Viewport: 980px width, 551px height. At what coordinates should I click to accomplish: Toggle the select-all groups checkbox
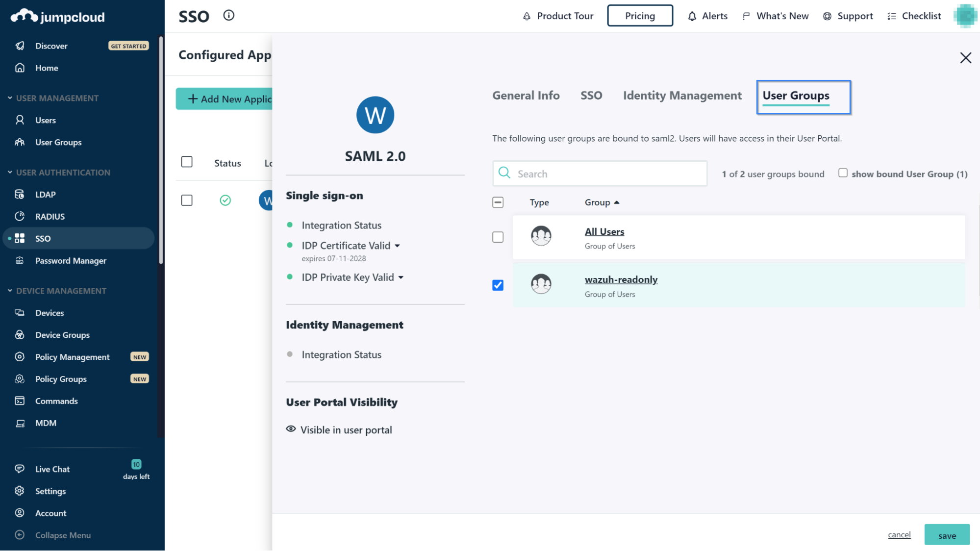498,202
